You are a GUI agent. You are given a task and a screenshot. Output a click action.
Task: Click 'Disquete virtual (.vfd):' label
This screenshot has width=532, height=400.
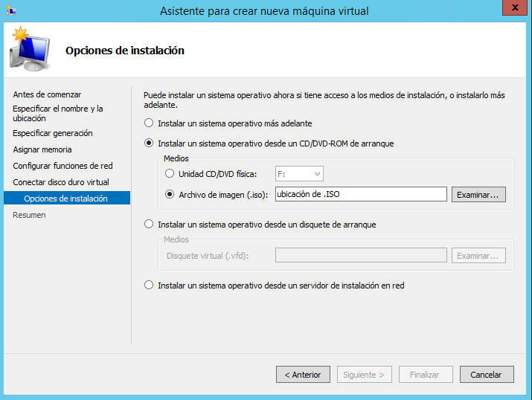click(x=208, y=256)
